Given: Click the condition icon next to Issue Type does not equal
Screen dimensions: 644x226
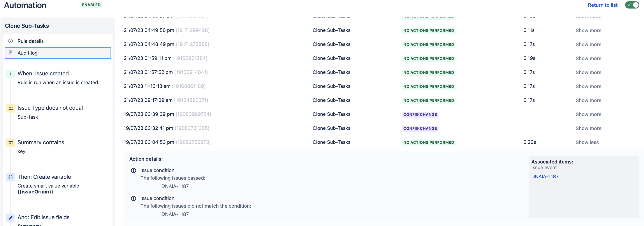Looking at the screenshot, I should click(x=10, y=108).
